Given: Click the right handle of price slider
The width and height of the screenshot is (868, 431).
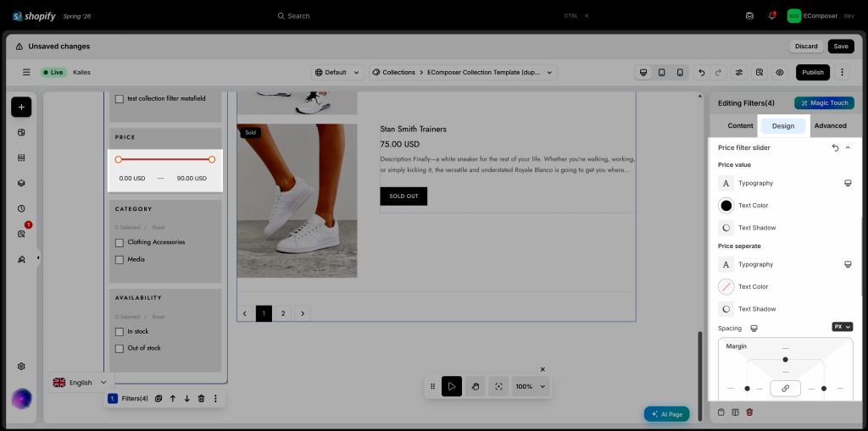Looking at the screenshot, I should coord(211,159).
